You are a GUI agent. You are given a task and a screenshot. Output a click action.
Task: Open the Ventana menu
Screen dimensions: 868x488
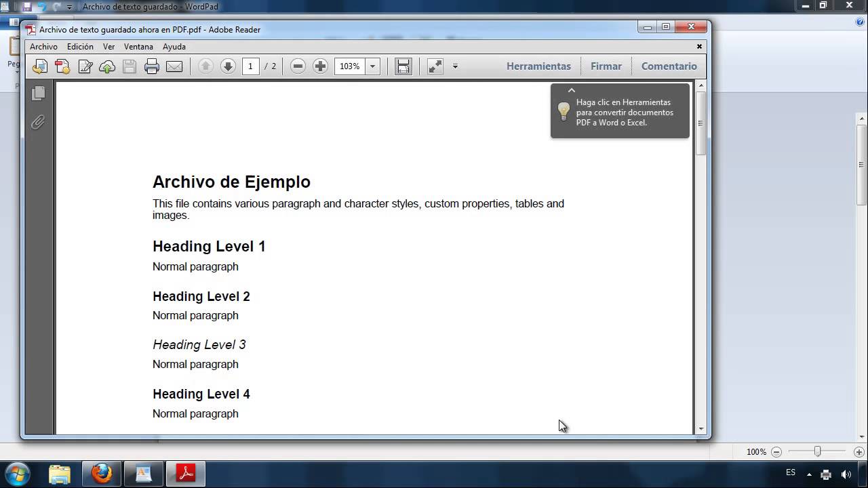138,47
